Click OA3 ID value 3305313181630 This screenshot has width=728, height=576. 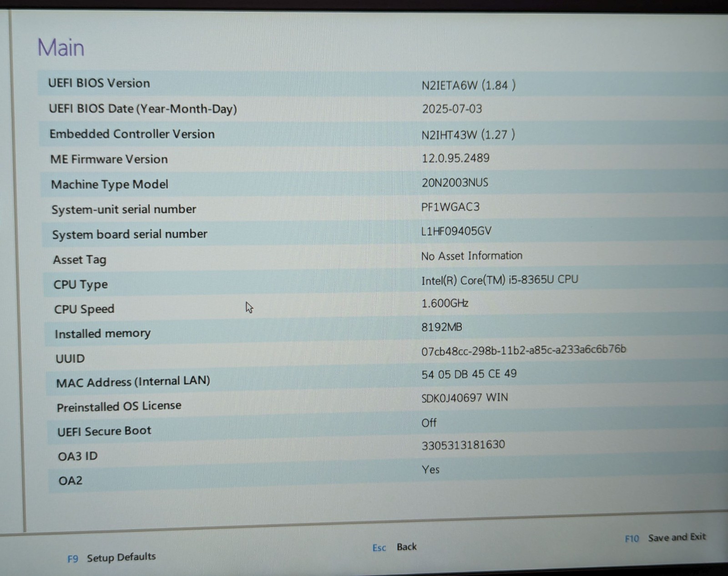click(x=463, y=445)
